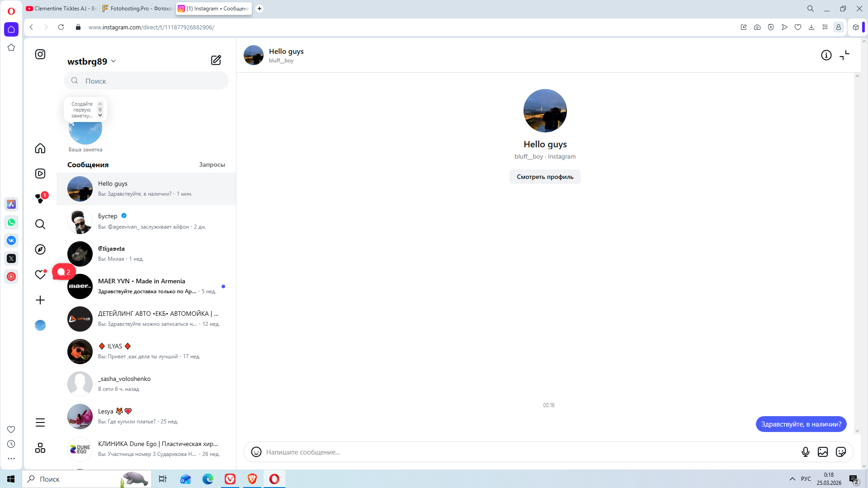The image size is (868, 488).
Task: Click the Поиск search field in messages
Action: tap(146, 81)
